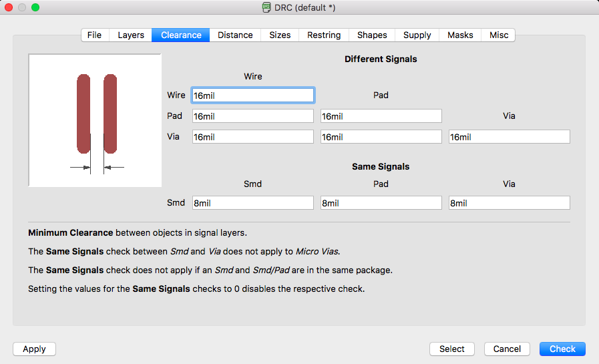
Task: Go to the Sizes tab
Action: (280, 35)
